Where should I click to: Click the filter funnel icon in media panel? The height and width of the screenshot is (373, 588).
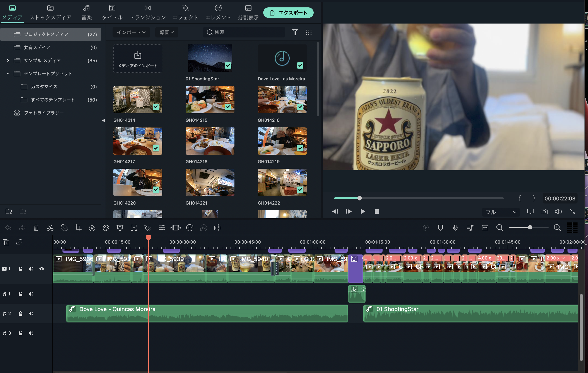pos(295,32)
